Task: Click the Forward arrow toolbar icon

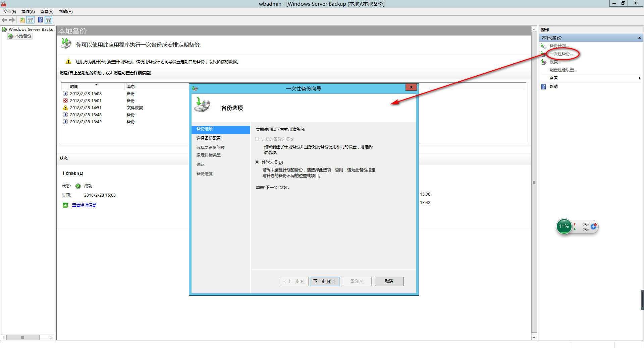Action: [x=12, y=20]
